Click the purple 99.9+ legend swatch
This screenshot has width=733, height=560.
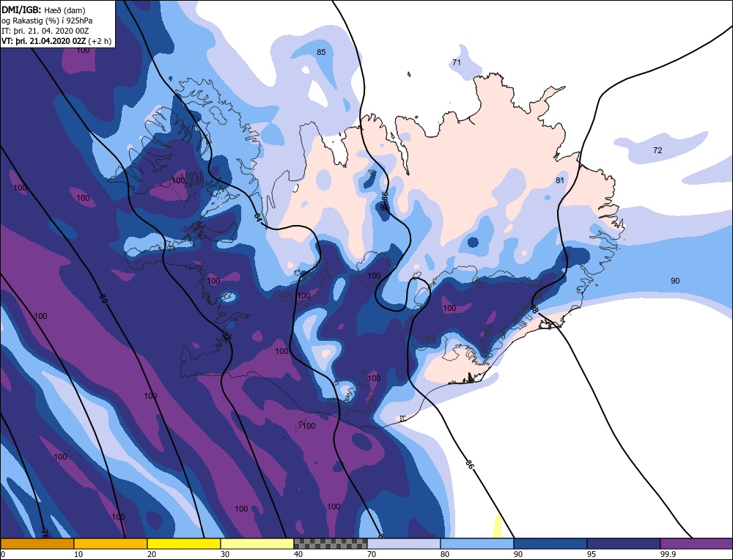pyautogui.click(x=696, y=544)
